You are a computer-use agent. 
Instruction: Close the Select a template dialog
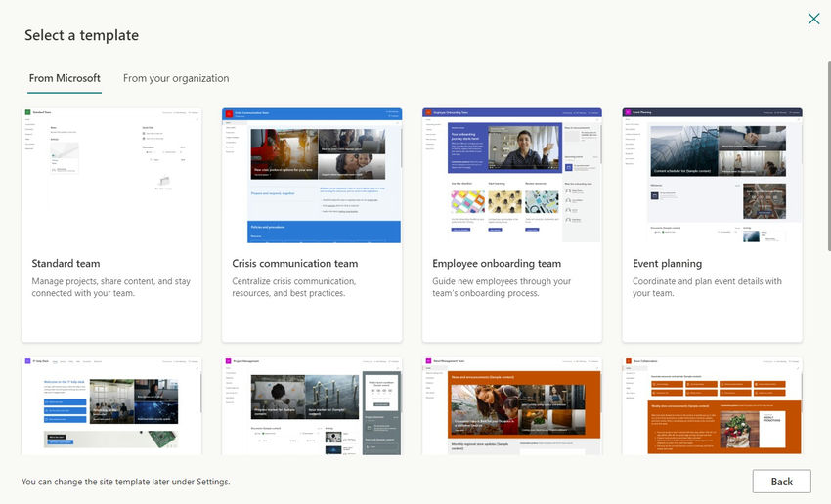click(813, 20)
